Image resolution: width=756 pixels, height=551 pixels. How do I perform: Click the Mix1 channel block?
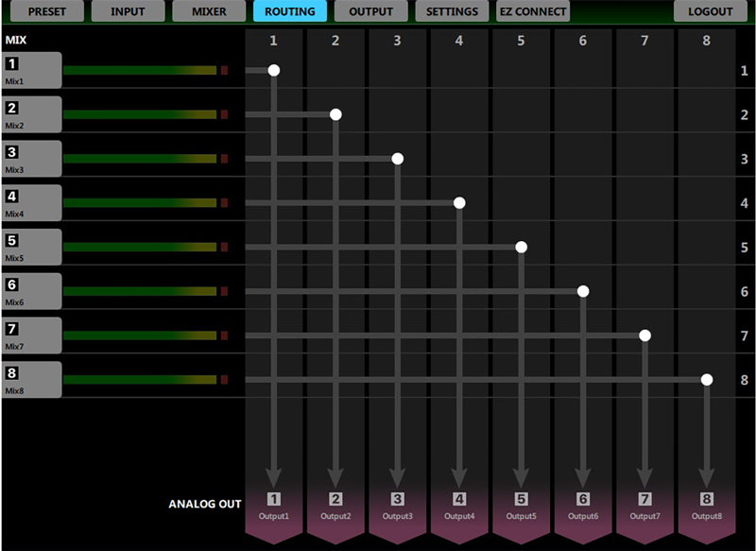[x=31, y=70]
